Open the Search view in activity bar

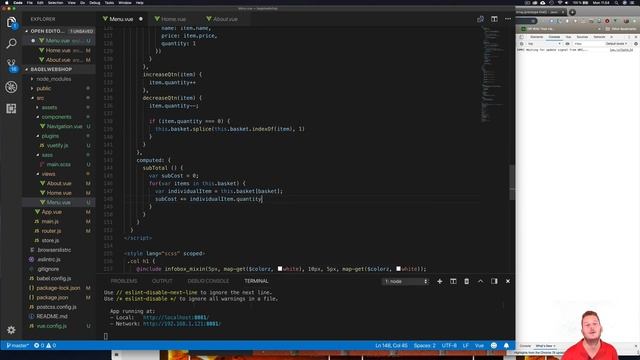click(11, 43)
